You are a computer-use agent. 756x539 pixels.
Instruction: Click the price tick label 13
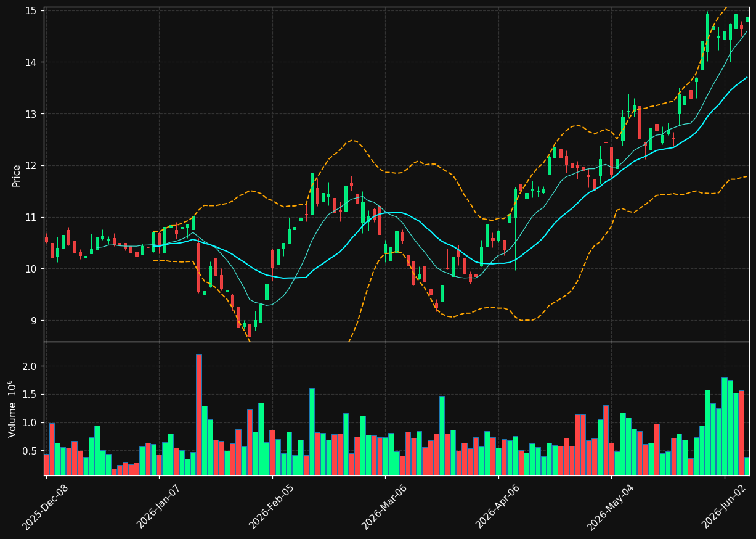tap(32, 114)
